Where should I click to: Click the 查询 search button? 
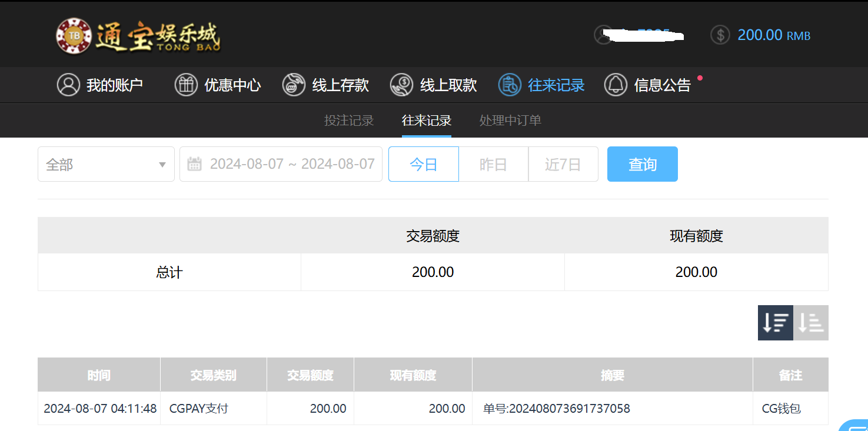coord(642,164)
